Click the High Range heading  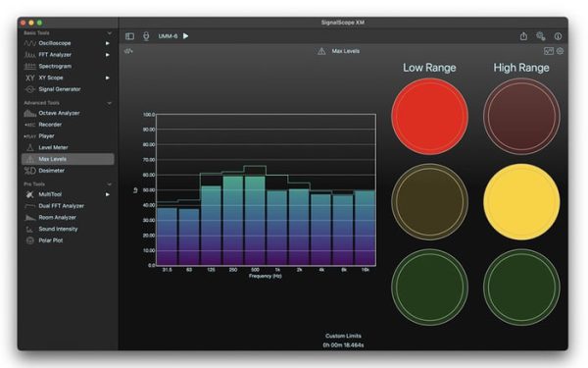click(x=521, y=68)
